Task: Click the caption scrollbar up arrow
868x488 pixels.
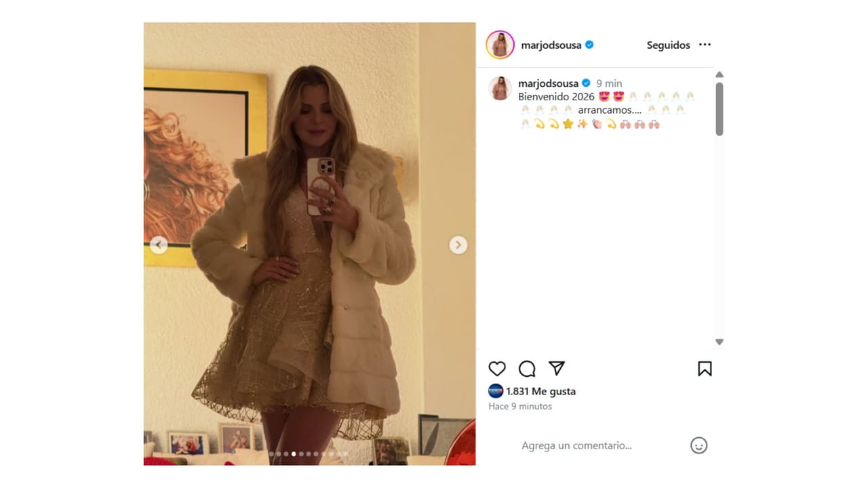Action: [719, 75]
